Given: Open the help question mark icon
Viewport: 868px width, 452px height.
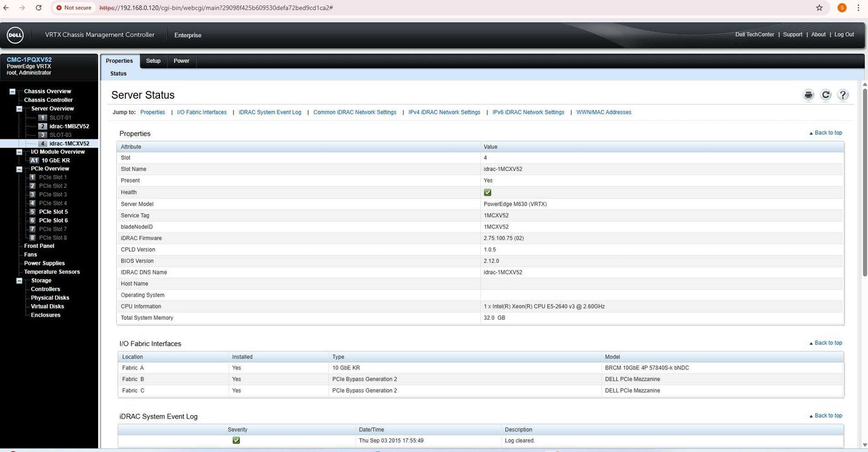Looking at the screenshot, I should [x=843, y=95].
